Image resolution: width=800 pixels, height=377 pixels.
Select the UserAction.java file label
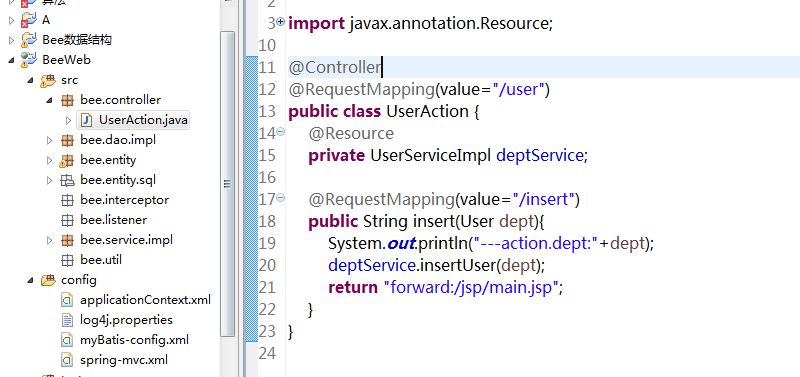143,120
